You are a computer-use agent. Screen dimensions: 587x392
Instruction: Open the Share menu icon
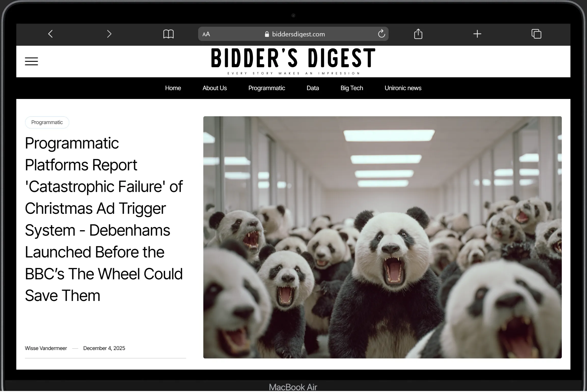(418, 34)
